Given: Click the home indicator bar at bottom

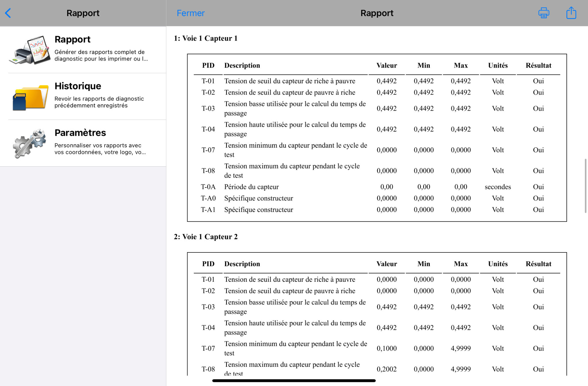Looking at the screenshot, I should pyautogui.click(x=294, y=381).
